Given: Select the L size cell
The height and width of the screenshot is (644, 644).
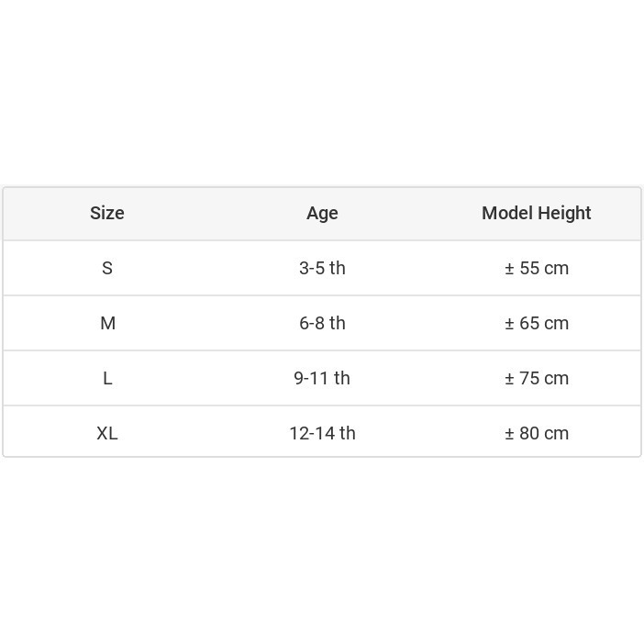Looking at the screenshot, I should click(107, 378).
